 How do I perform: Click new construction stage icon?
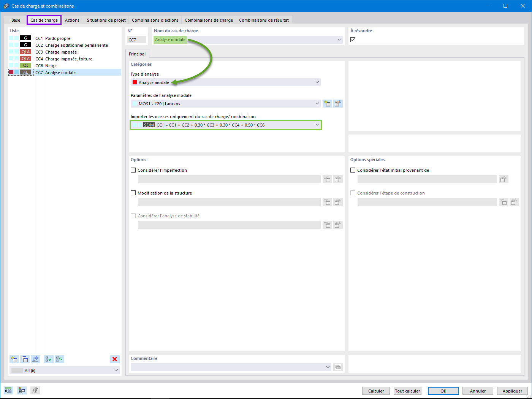503,202
